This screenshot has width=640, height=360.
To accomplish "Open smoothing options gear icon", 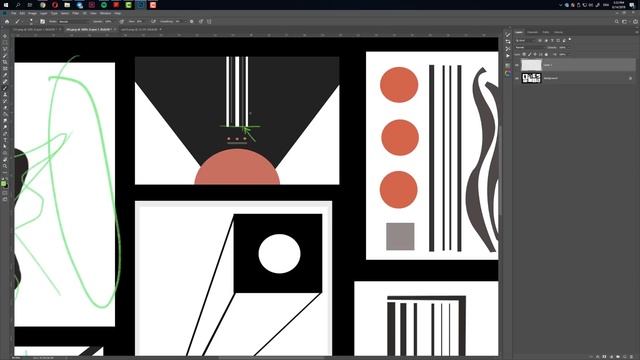I will [x=191, y=22].
